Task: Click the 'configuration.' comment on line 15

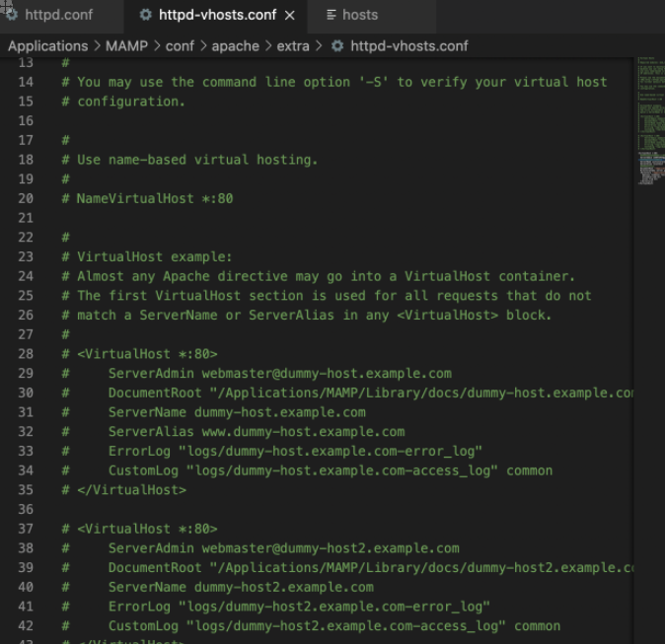Action: [123, 102]
